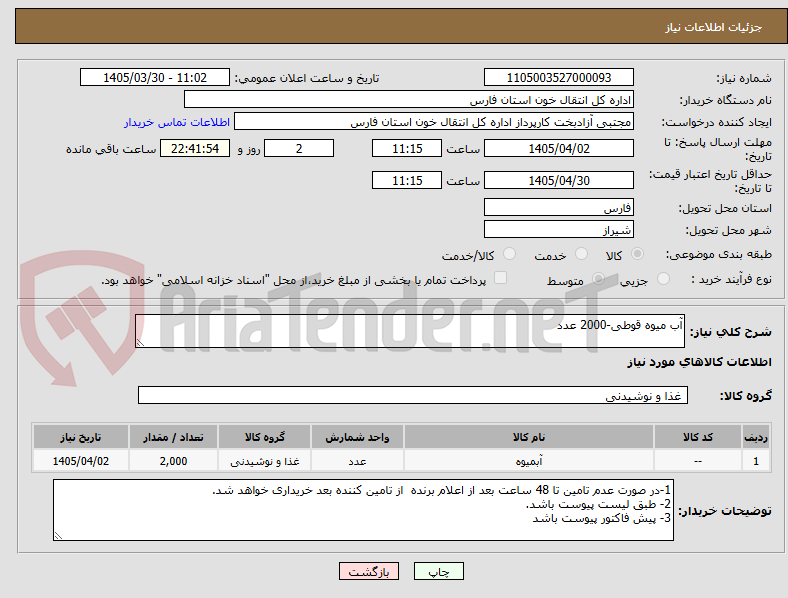Toggle the اسناد خزانه اسلامی payment checkbox
Image resolution: width=788 pixels, height=598 pixels.
501,278
